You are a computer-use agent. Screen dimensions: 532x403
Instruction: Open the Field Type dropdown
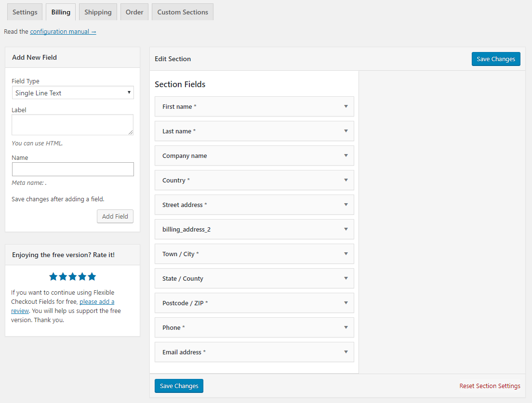click(73, 92)
